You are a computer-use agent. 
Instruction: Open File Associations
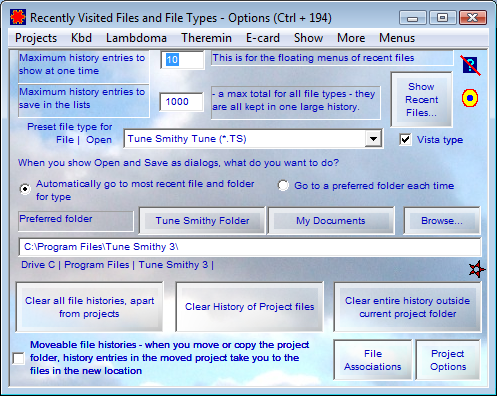(373, 360)
